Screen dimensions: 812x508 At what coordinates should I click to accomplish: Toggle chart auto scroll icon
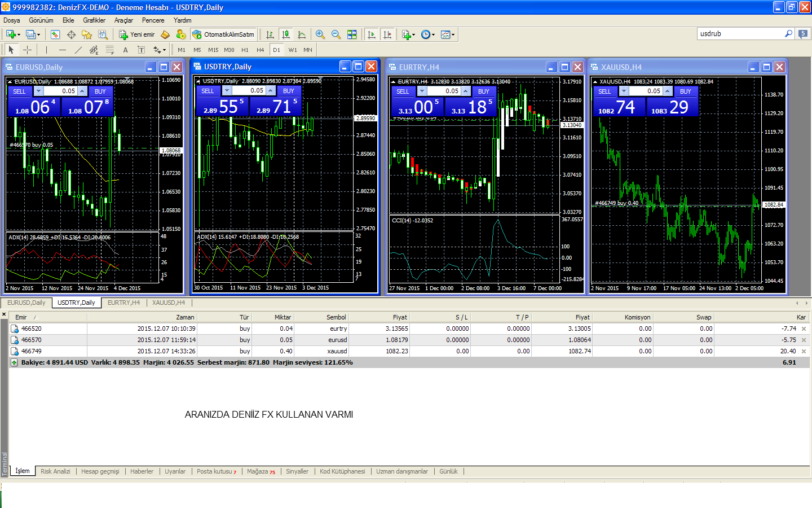coord(372,34)
